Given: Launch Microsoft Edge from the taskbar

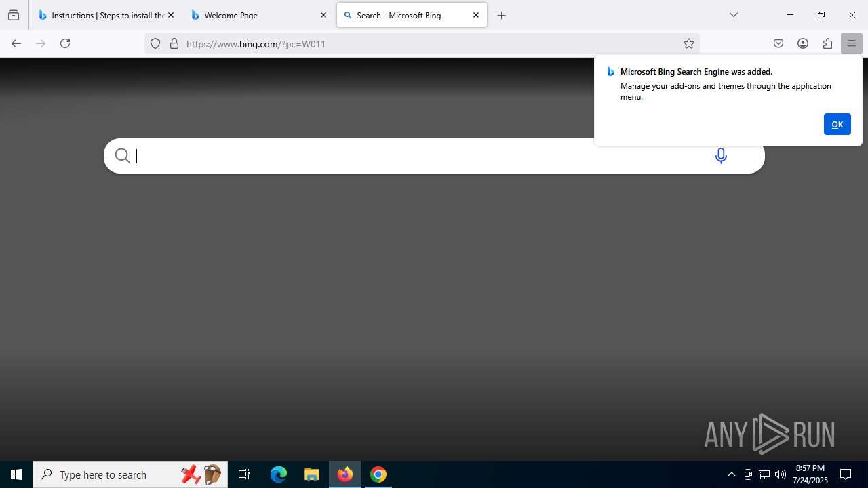Looking at the screenshot, I should [279, 474].
